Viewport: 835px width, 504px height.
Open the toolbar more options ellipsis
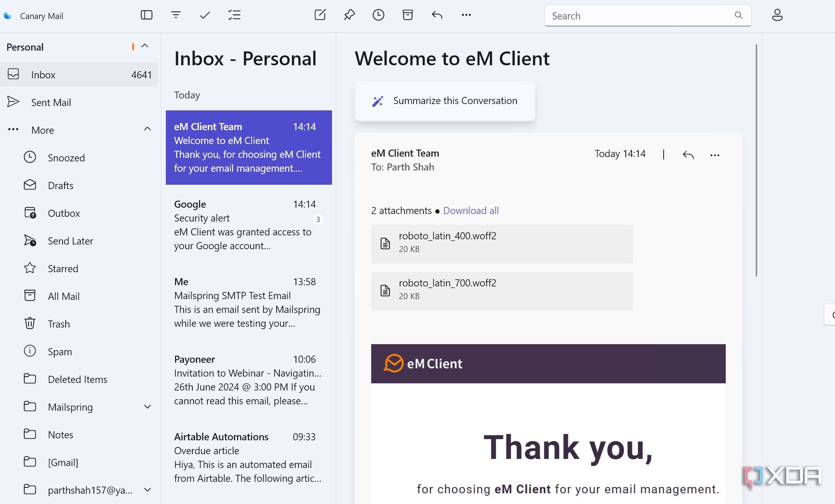click(466, 15)
